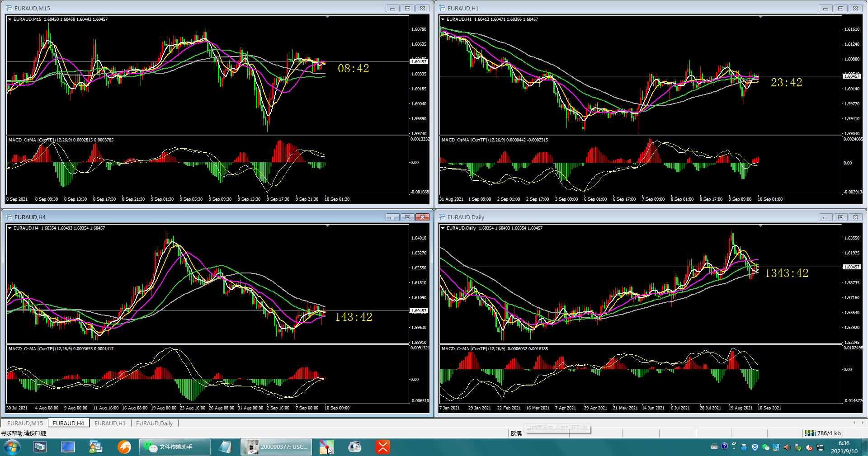Open the disc media icon in the taskbar

pos(354,447)
